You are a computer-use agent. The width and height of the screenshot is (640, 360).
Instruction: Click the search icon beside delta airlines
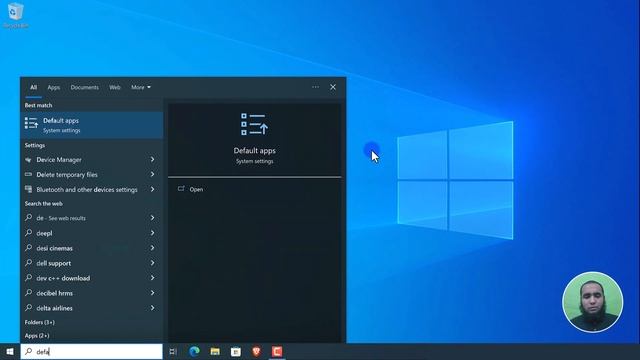28,308
